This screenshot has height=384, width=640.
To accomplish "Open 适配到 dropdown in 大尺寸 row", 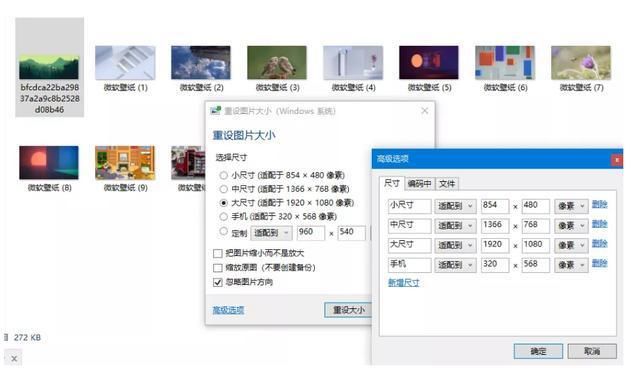I will point(455,245).
